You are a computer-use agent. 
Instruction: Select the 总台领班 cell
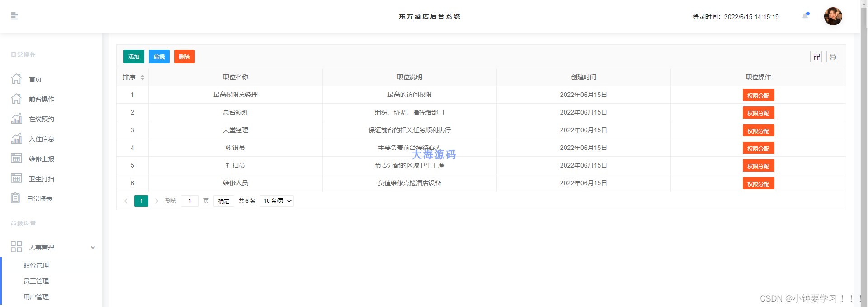click(236, 112)
